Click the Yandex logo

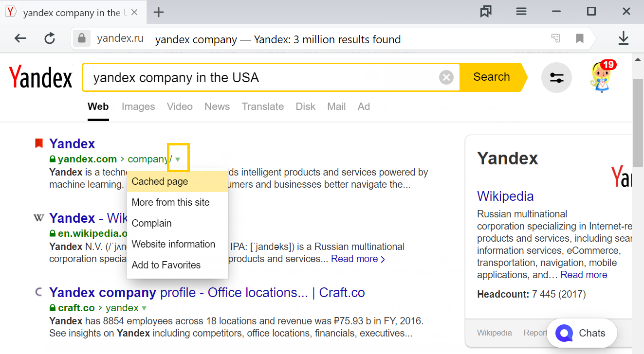coord(40,78)
